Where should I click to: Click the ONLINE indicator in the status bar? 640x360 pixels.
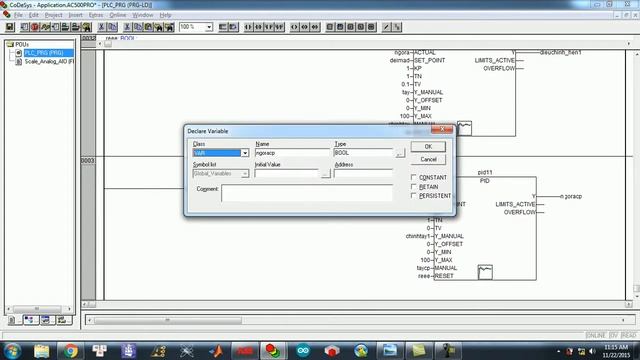pyautogui.click(x=596, y=336)
